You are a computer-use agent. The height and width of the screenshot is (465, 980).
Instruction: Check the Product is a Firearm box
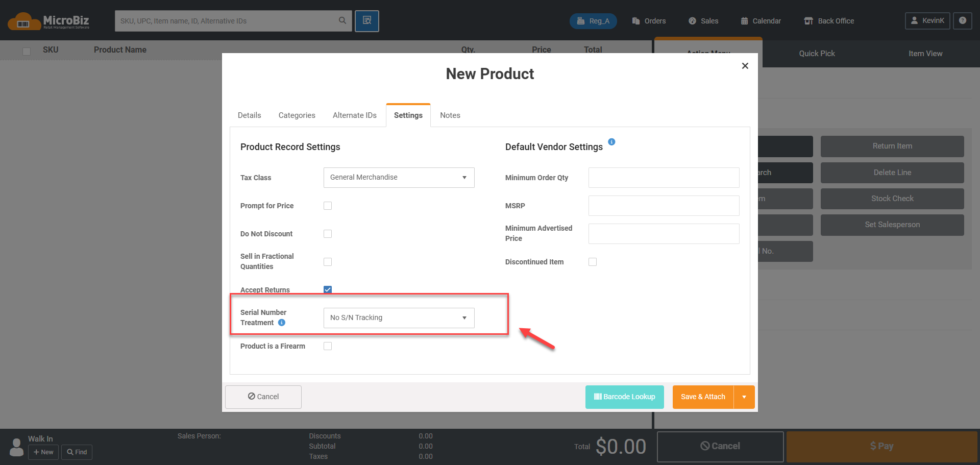[328, 346]
